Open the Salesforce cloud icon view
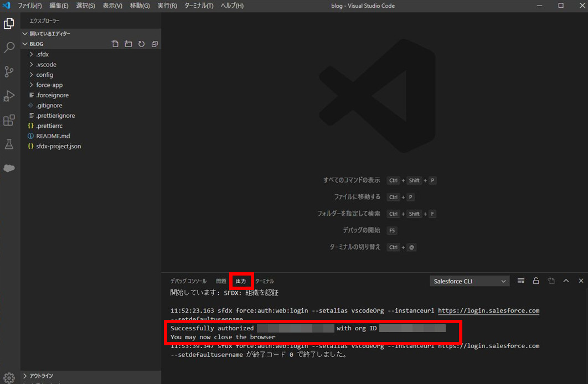The height and width of the screenshot is (384, 588). coord(9,168)
